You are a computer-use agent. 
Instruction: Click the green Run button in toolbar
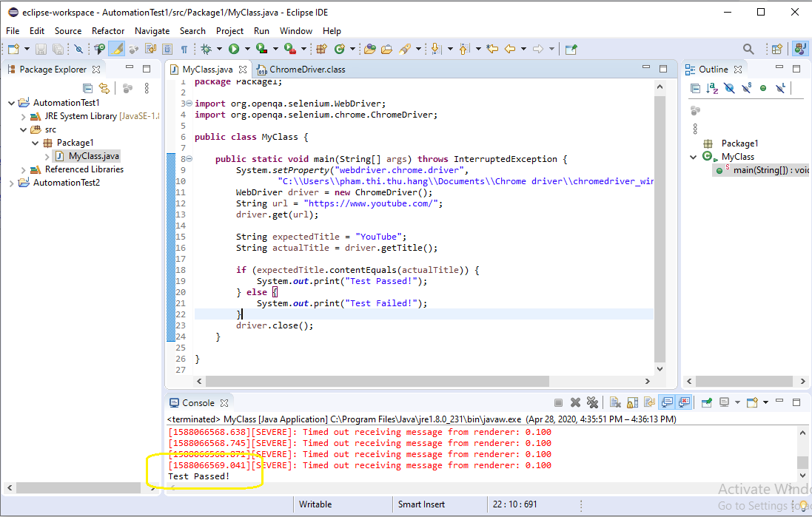pyautogui.click(x=234, y=49)
